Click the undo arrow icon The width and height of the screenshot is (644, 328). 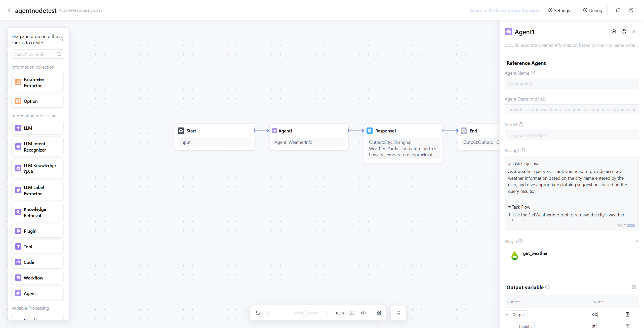[x=258, y=313]
